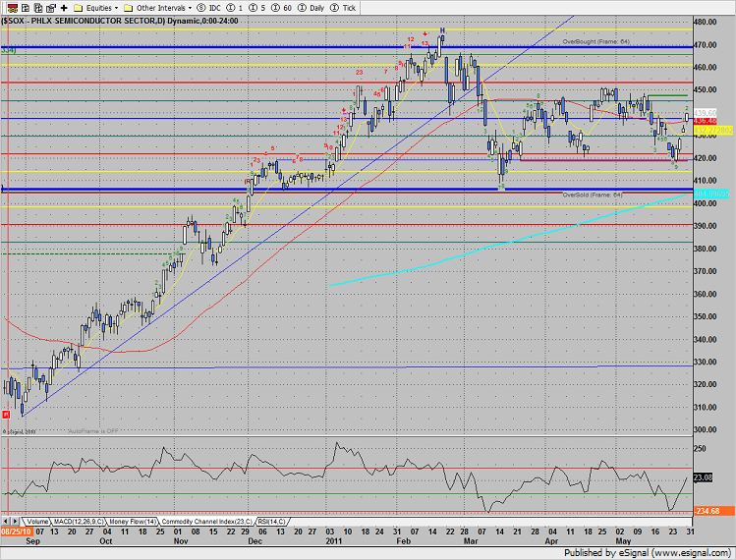Open the MACD(12,26,9,C) study tab
This screenshot has width=736, height=560.
pos(79,522)
